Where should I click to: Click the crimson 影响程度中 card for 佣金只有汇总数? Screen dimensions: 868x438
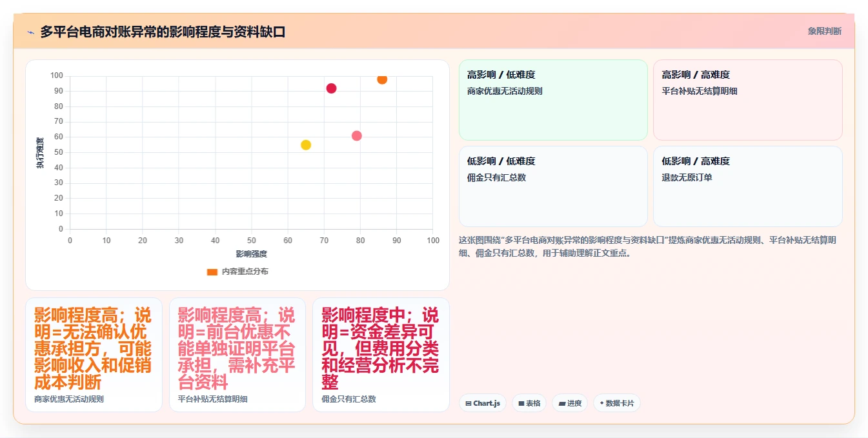[x=381, y=355]
